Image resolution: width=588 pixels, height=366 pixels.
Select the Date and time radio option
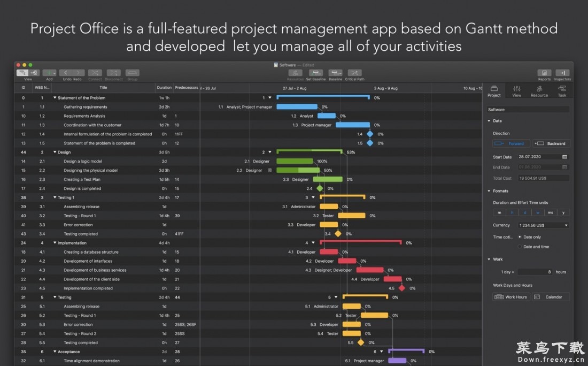pos(520,247)
